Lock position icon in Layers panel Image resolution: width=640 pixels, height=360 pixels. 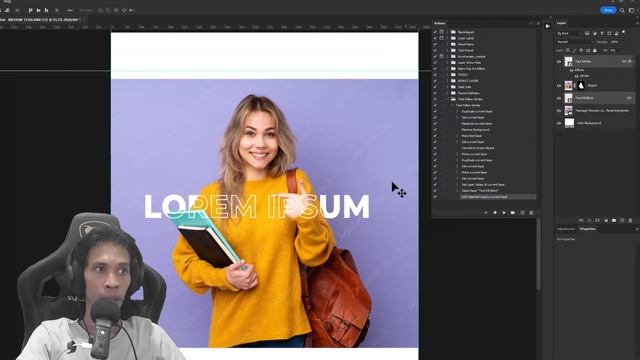coord(581,50)
